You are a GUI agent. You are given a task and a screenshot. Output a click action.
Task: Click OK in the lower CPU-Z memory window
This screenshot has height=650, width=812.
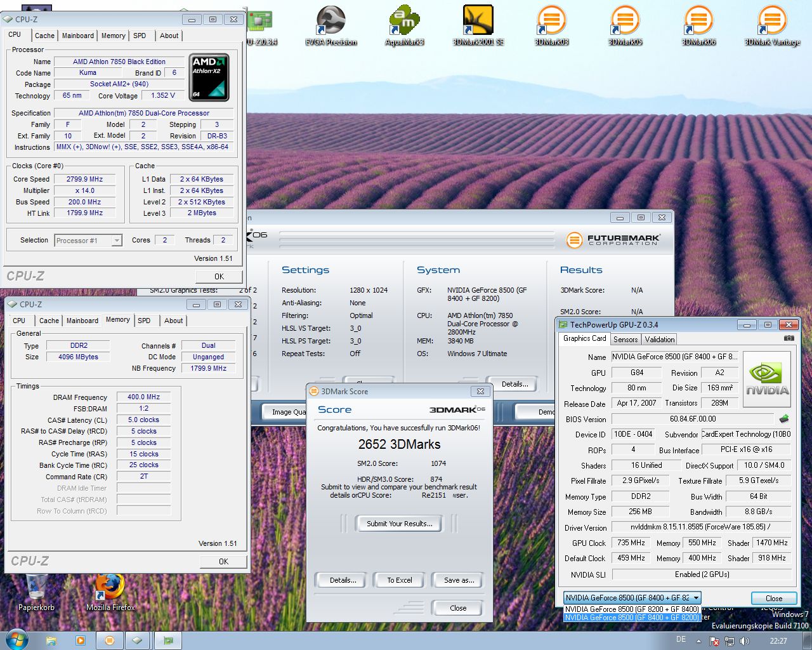coord(223,561)
